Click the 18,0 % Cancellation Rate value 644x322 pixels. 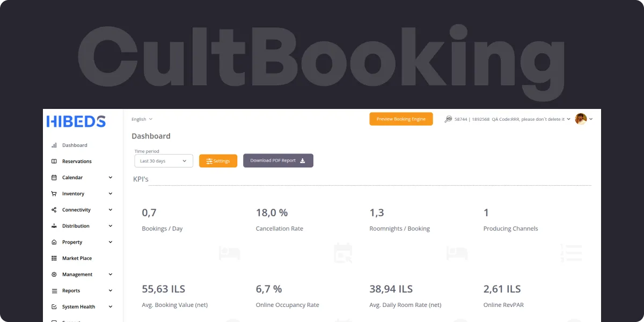272,213
